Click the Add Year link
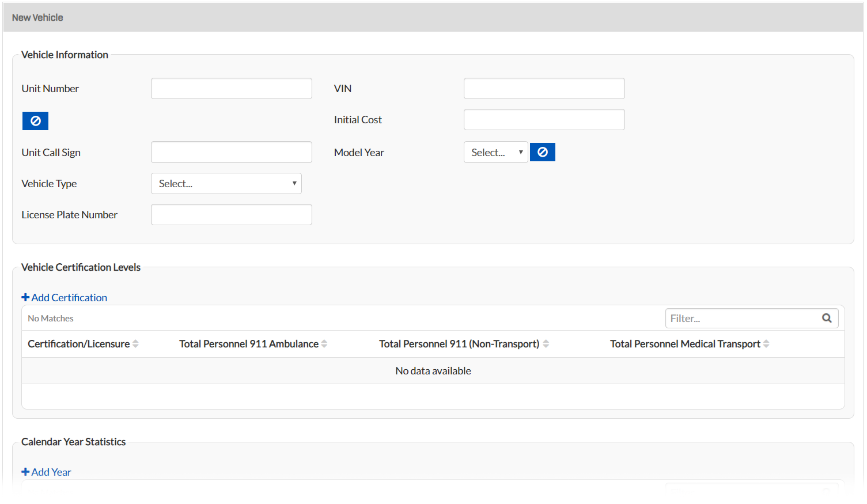Image resolution: width=867 pixels, height=504 pixels. pos(46,472)
